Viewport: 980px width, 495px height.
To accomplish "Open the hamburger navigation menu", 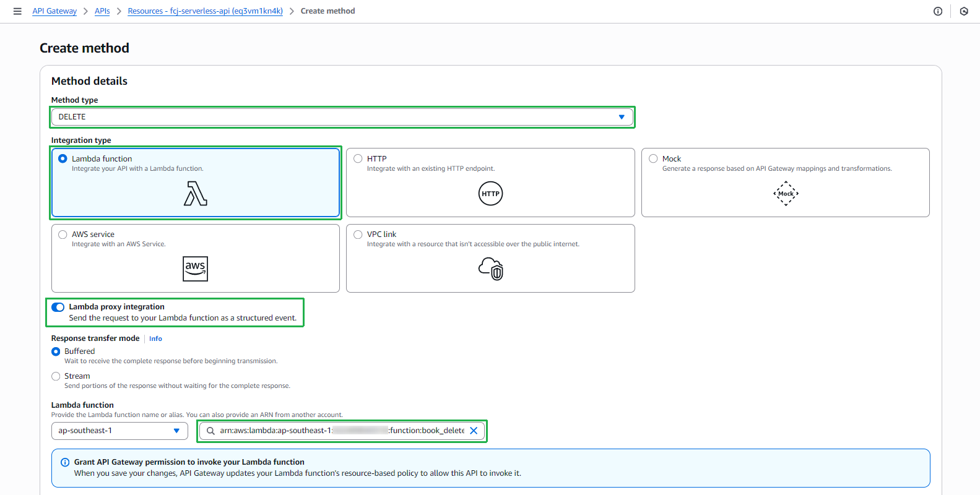I will [x=17, y=11].
